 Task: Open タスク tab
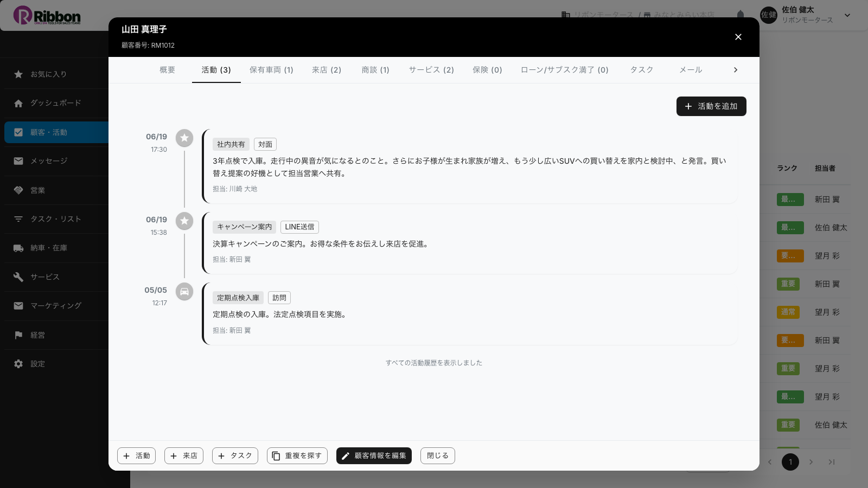coord(642,70)
